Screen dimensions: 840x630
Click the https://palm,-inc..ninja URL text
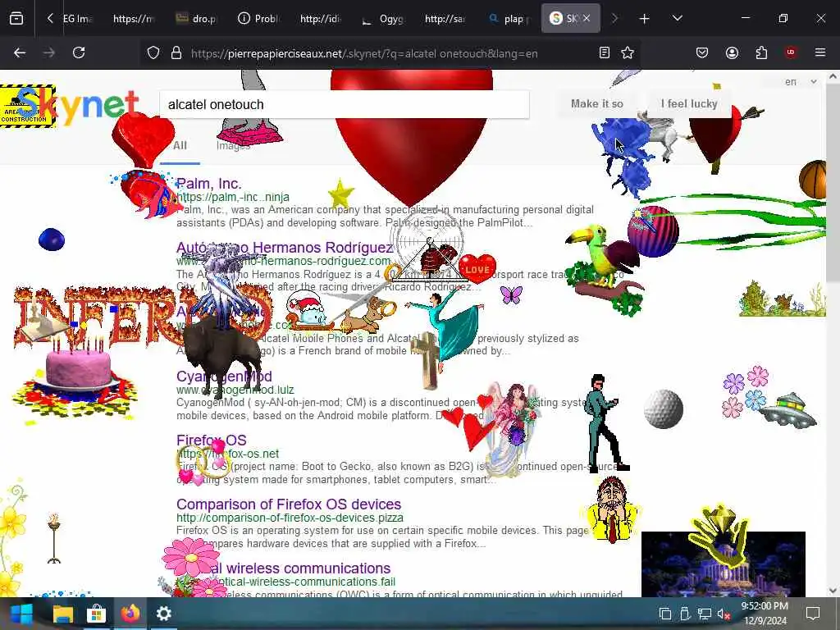coord(232,197)
